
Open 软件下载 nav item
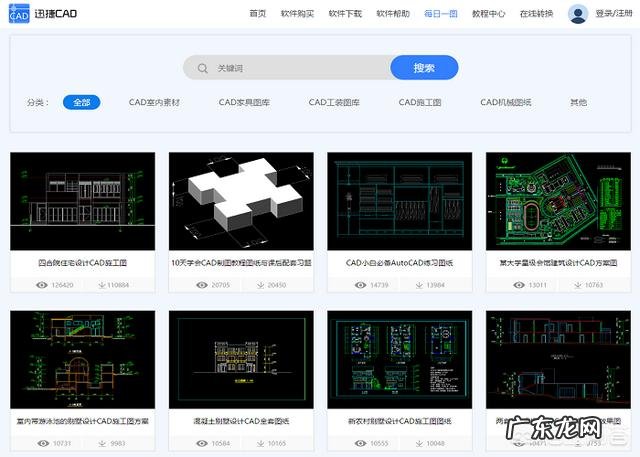pos(345,13)
